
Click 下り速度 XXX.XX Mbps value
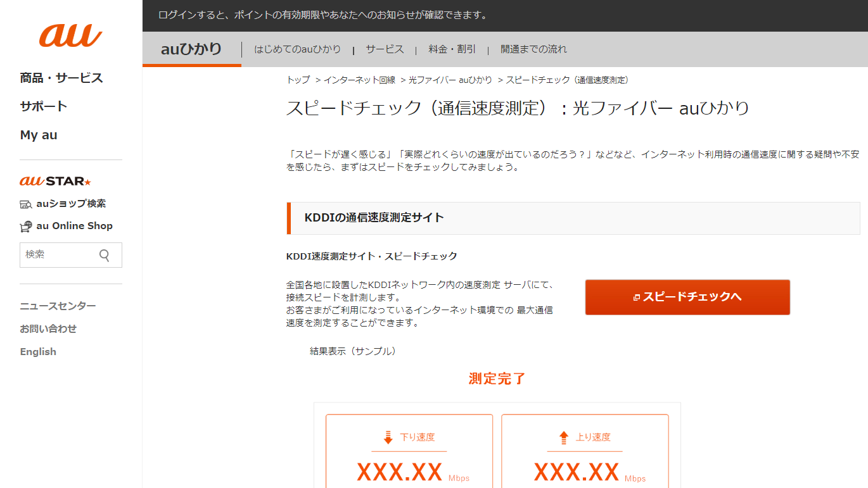coord(412,472)
